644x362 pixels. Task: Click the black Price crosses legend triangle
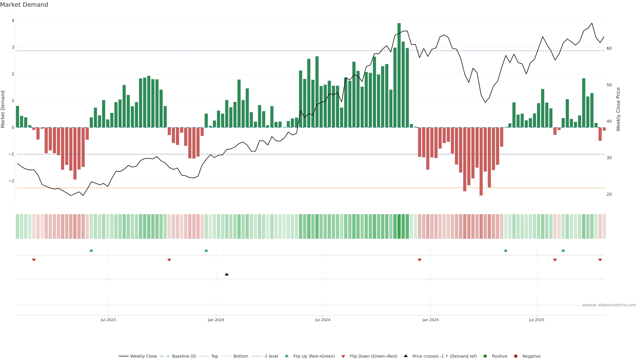click(x=406, y=356)
